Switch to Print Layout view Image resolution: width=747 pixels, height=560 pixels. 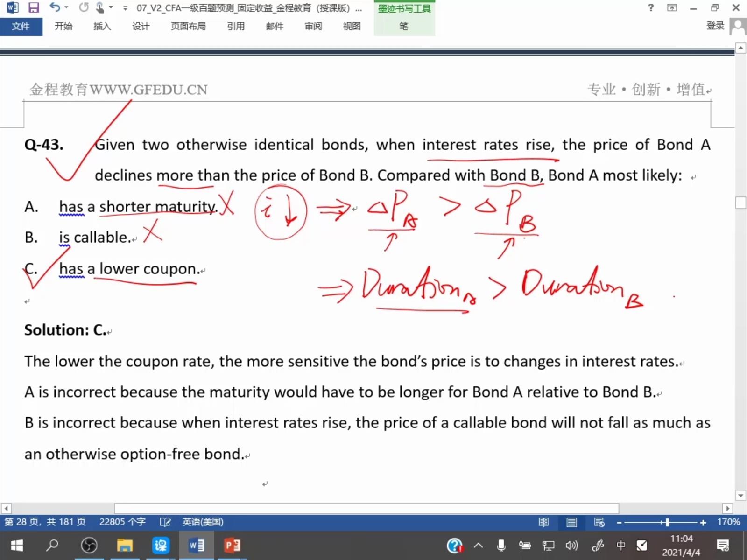[571, 522]
